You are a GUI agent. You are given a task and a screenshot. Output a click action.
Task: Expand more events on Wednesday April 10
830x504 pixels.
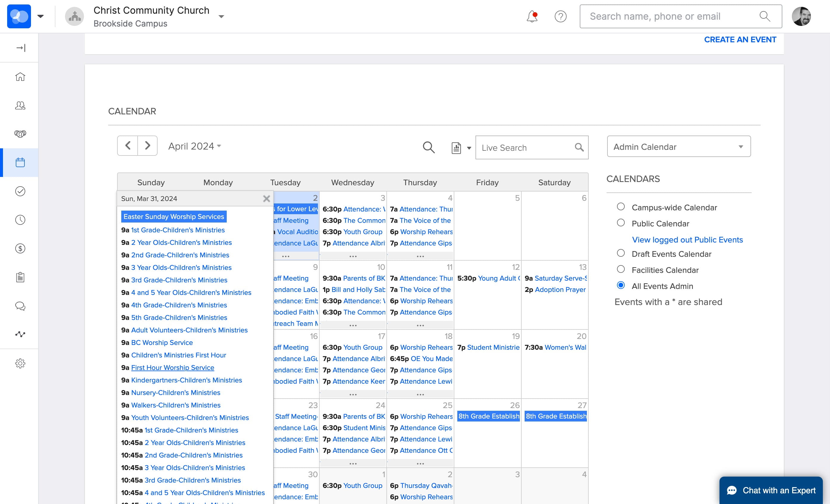tap(353, 326)
